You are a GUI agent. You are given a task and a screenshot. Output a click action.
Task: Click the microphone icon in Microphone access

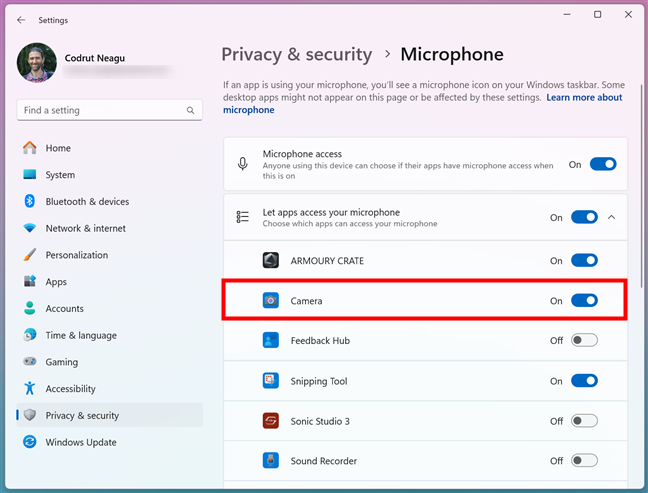[x=243, y=164]
